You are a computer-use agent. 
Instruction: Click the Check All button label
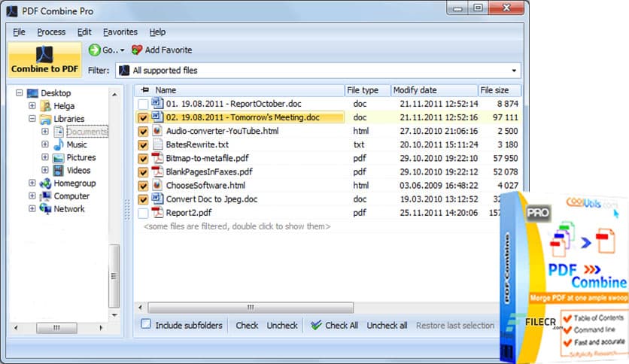342,326
